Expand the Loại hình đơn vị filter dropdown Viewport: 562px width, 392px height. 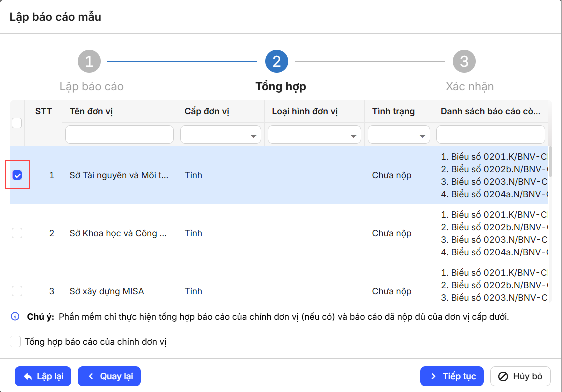pyautogui.click(x=314, y=135)
